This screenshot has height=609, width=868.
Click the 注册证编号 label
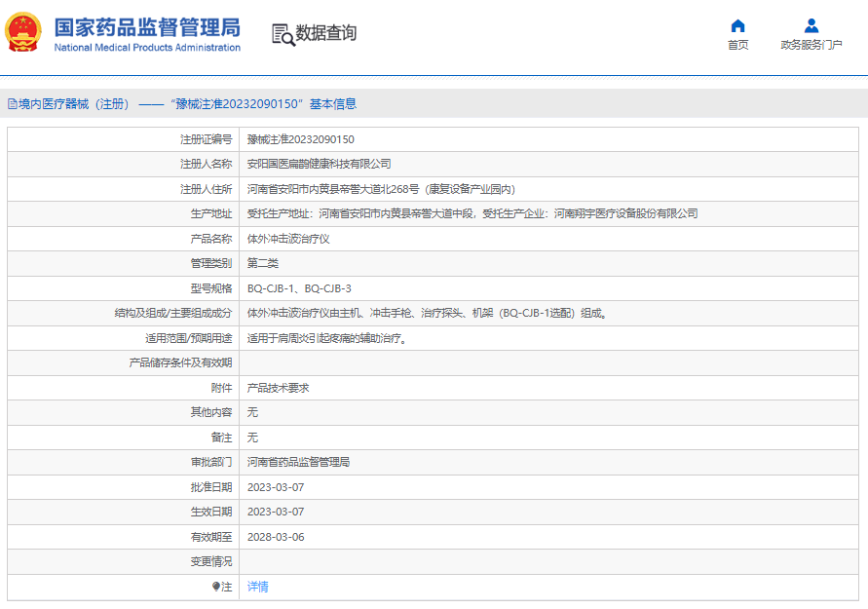pos(206,139)
